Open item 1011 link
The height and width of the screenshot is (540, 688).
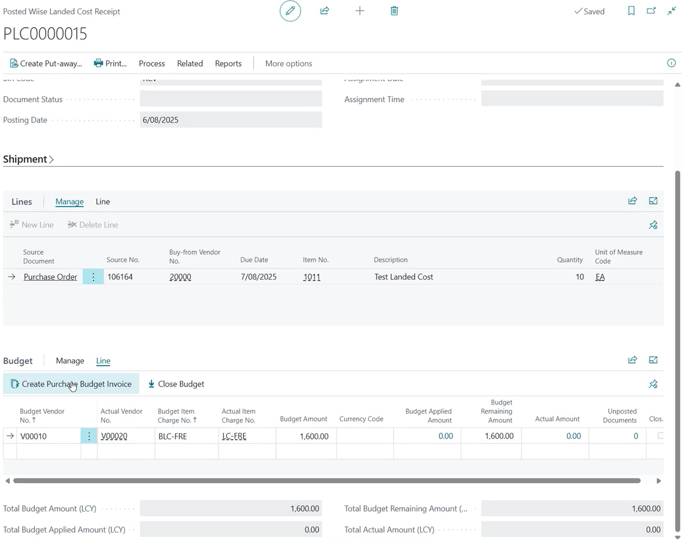(312, 277)
